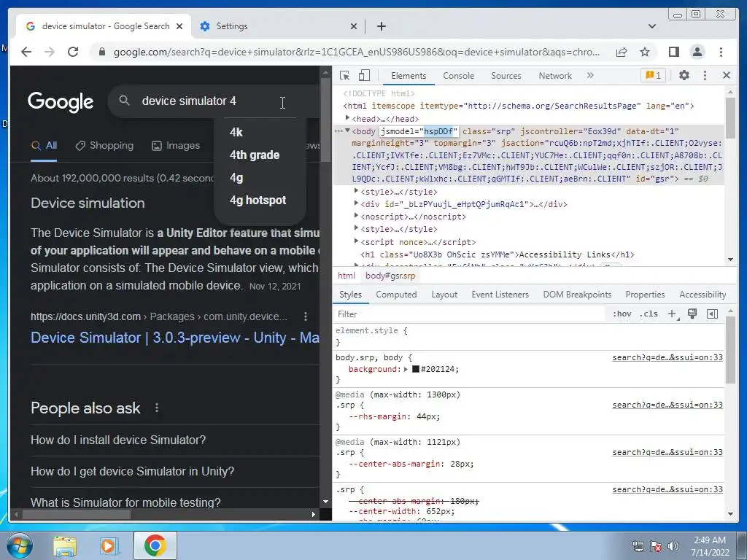Toggle Chrome side panel icon

[x=673, y=52]
